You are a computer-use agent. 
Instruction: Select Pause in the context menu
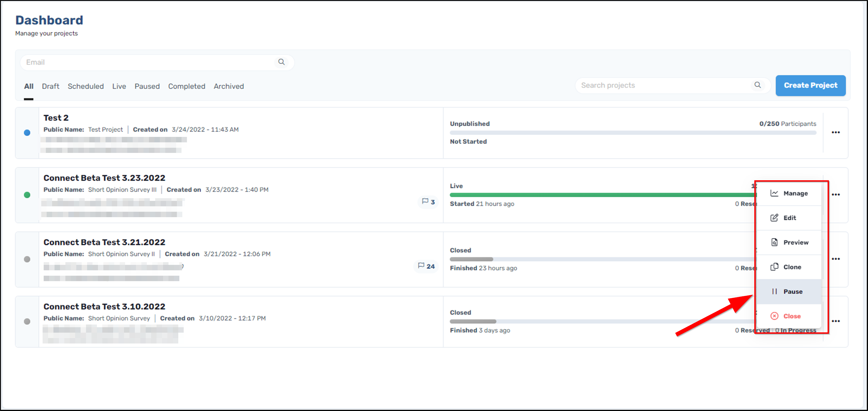[x=789, y=291]
